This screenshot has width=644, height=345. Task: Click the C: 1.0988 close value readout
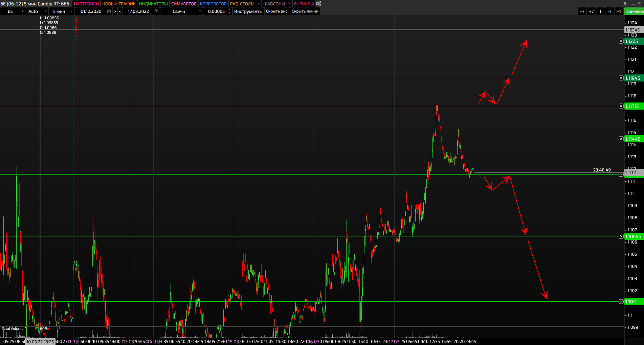tap(48, 32)
